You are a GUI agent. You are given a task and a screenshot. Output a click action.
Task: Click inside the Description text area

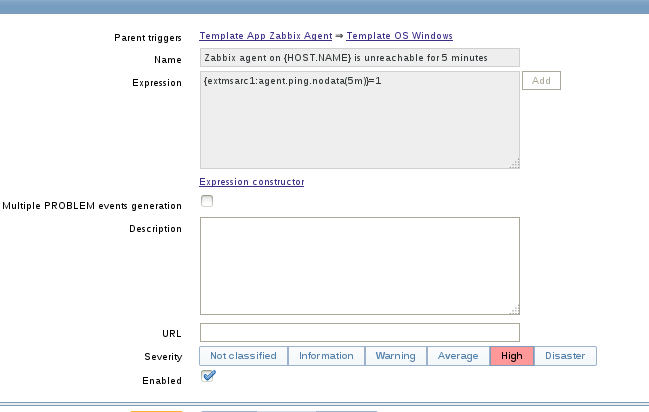pos(360,266)
